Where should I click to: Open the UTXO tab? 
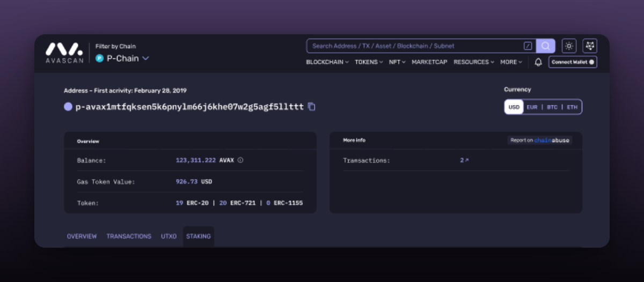click(169, 236)
